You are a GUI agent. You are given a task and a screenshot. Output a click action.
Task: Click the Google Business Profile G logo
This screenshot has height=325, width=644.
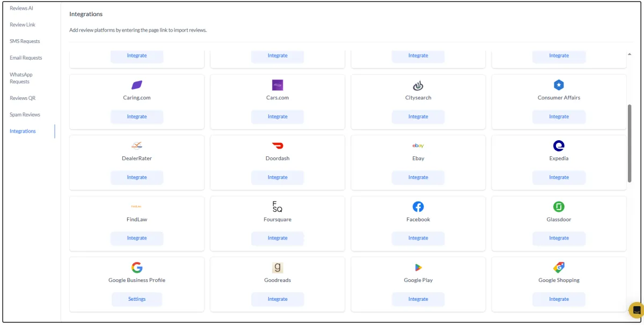point(137,268)
